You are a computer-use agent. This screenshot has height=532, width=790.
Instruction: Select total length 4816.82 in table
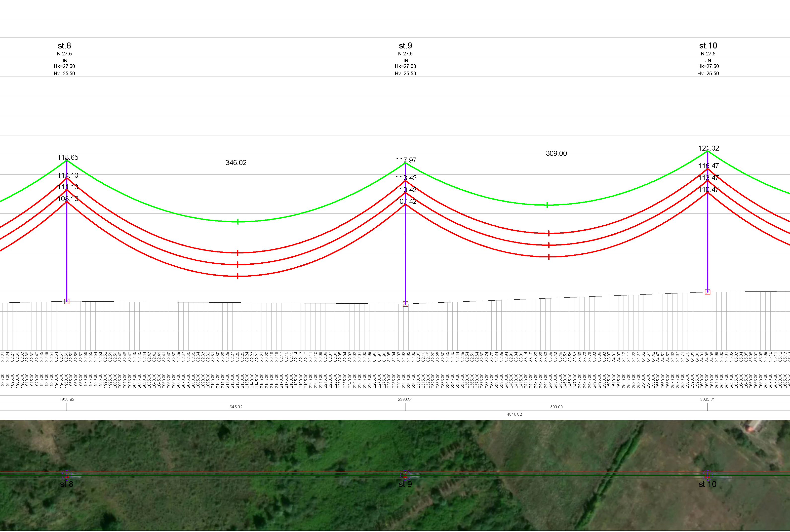point(514,414)
